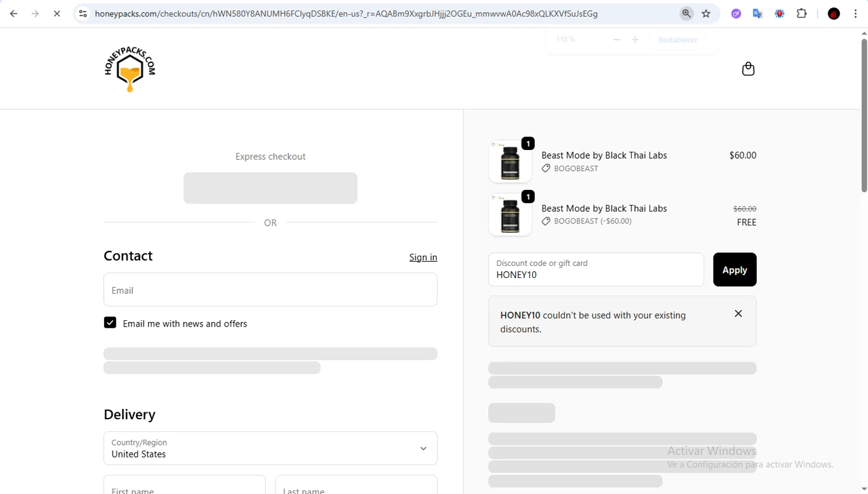Bookmark this page with the star icon

706,13
